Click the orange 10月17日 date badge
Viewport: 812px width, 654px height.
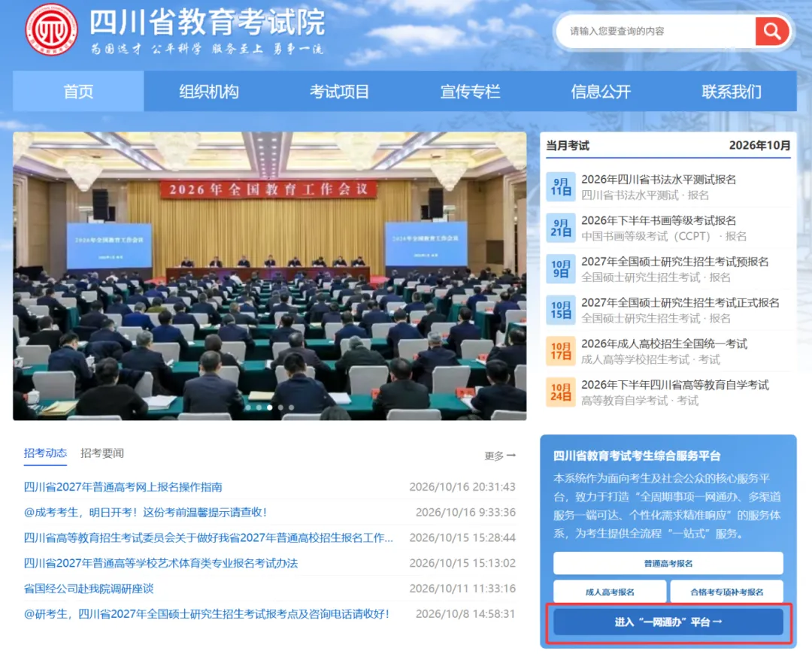coord(561,351)
